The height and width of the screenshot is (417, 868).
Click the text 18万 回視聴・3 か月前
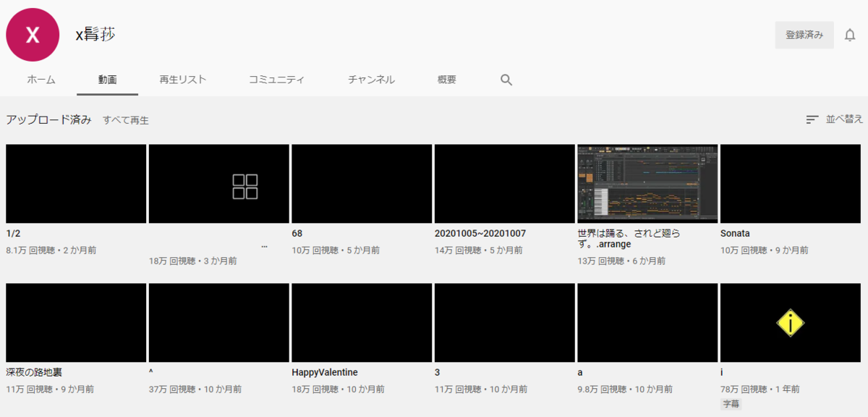[193, 261]
